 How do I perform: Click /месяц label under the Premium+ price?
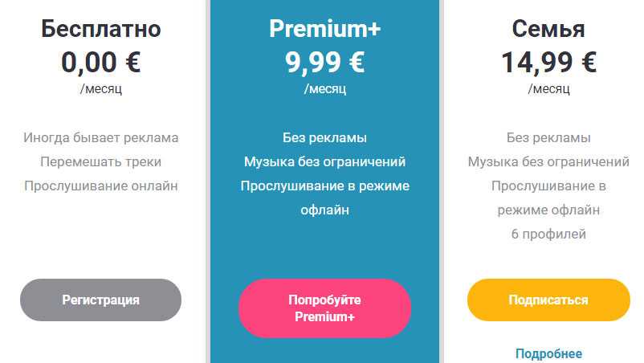(x=324, y=88)
